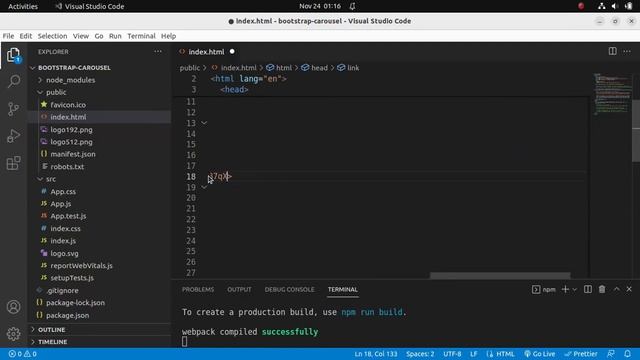640x360 pixels.
Task: Open the Edit menu
Action: coord(26,36)
